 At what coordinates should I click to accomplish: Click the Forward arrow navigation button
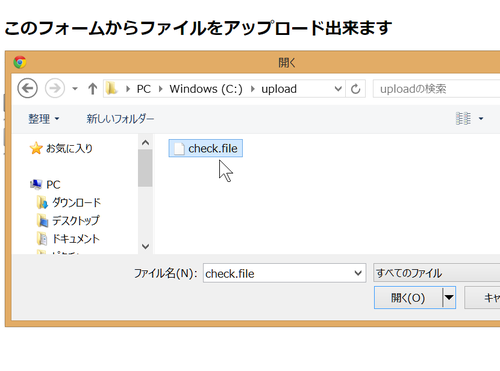click(55, 88)
